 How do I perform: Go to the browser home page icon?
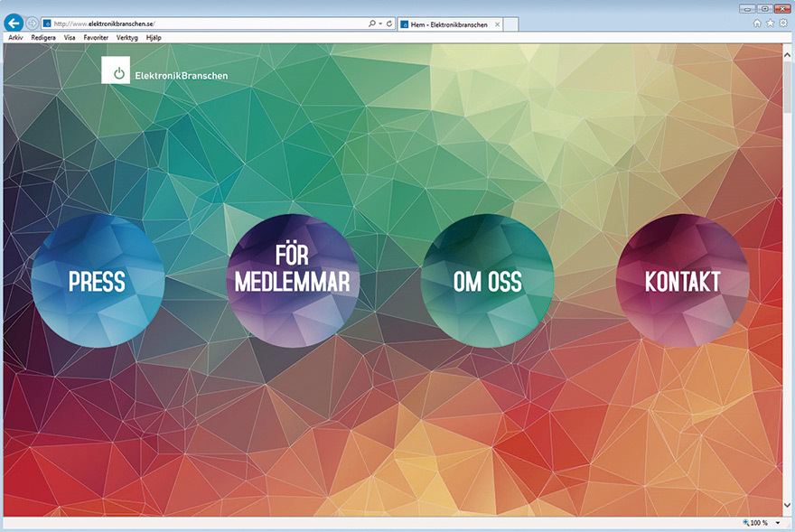(757, 23)
